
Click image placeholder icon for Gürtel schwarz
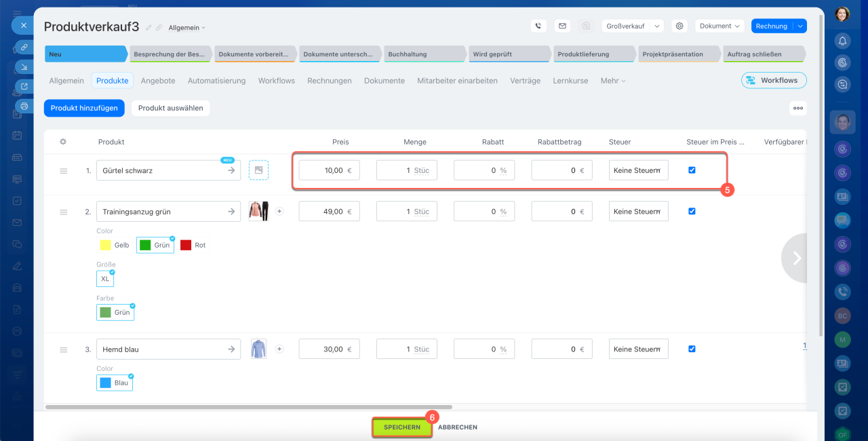pos(258,170)
